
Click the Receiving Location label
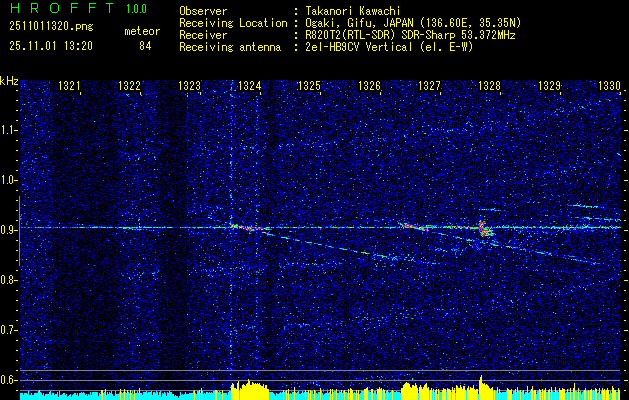pyautogui.click(x=233, y=23)
